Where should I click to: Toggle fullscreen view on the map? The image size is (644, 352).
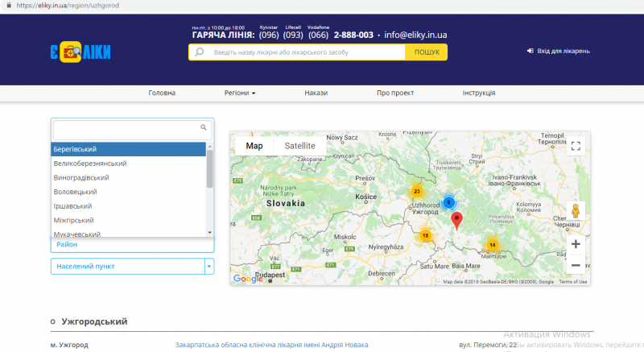click(x=575, y=146)
